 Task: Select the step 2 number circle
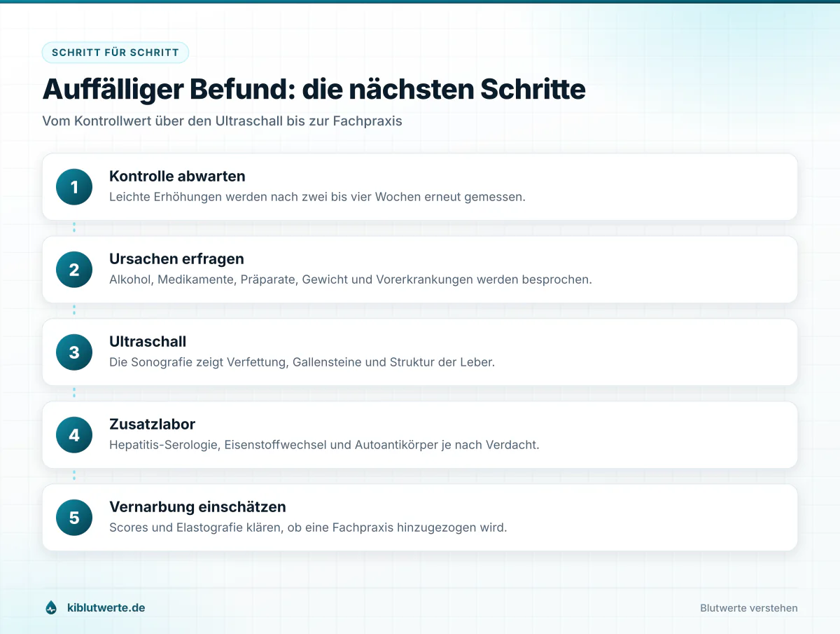74,270
